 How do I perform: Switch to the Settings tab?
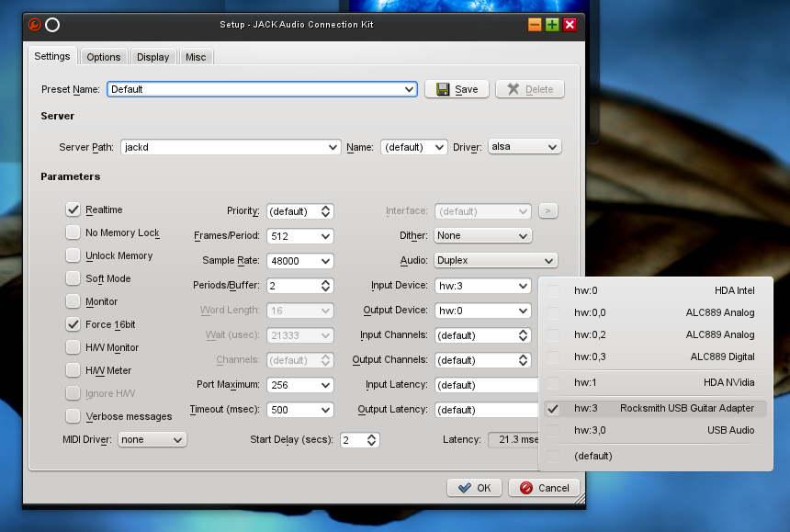point(52,56)
